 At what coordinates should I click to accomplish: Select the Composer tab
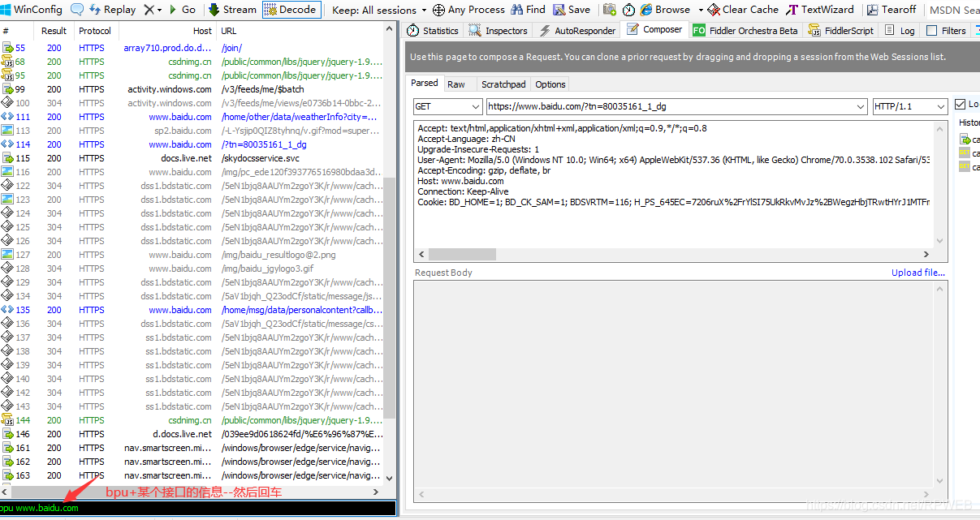654,29
